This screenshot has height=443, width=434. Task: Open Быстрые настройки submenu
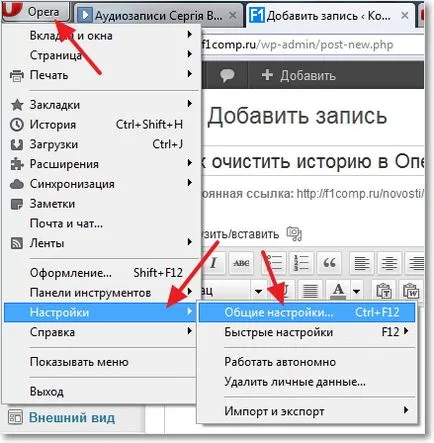coord(307,332)
